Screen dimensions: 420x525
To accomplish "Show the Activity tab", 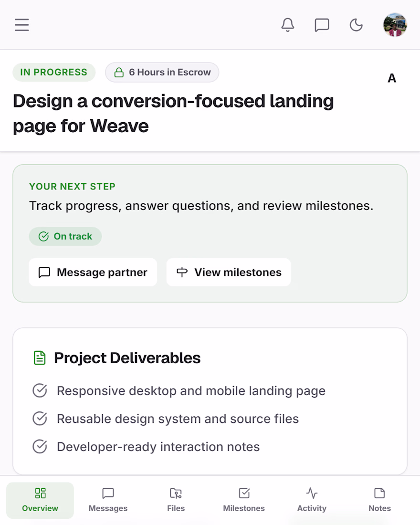I will 312,500.
